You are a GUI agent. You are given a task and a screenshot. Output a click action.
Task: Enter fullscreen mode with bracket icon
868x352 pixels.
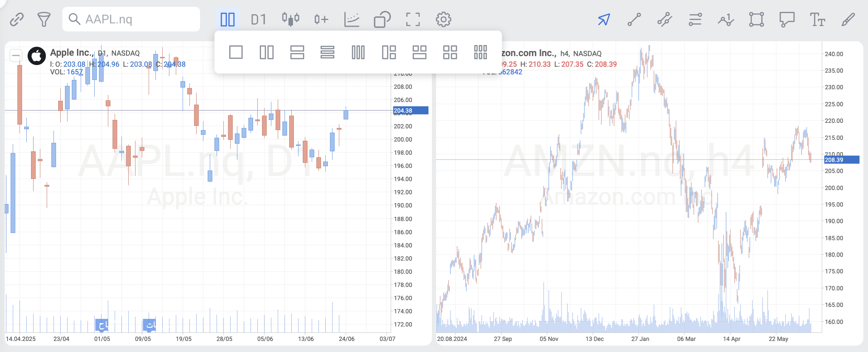(413, 20)
